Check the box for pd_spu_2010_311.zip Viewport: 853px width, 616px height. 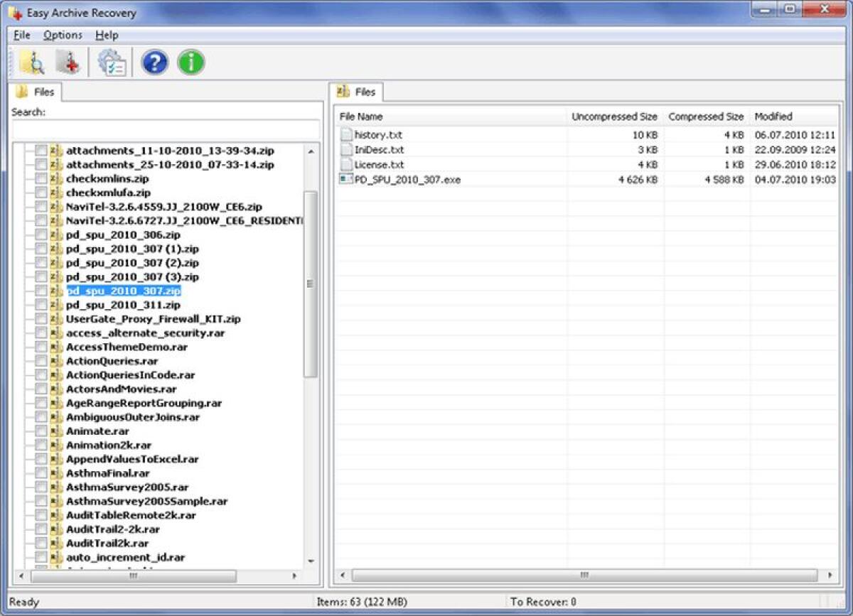click(40, 305)
